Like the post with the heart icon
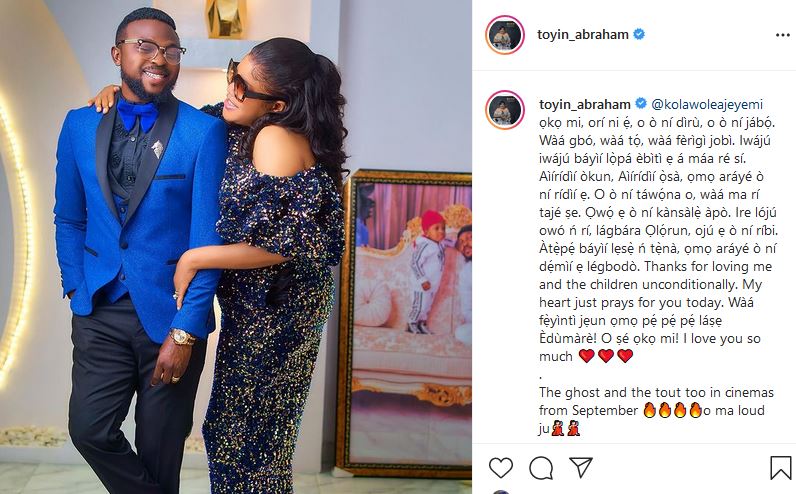Viewport: 796px width, 494px height. point(501,467)
